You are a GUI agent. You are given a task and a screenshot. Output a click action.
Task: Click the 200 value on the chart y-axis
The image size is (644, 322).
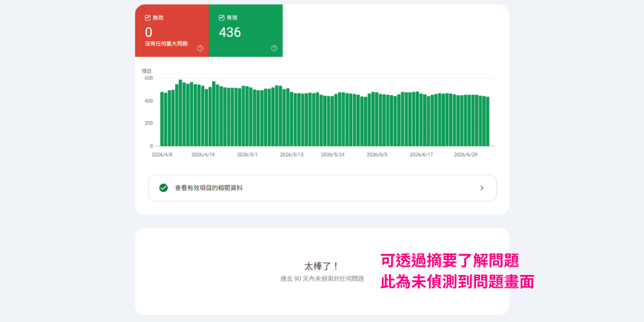point(149,123)
